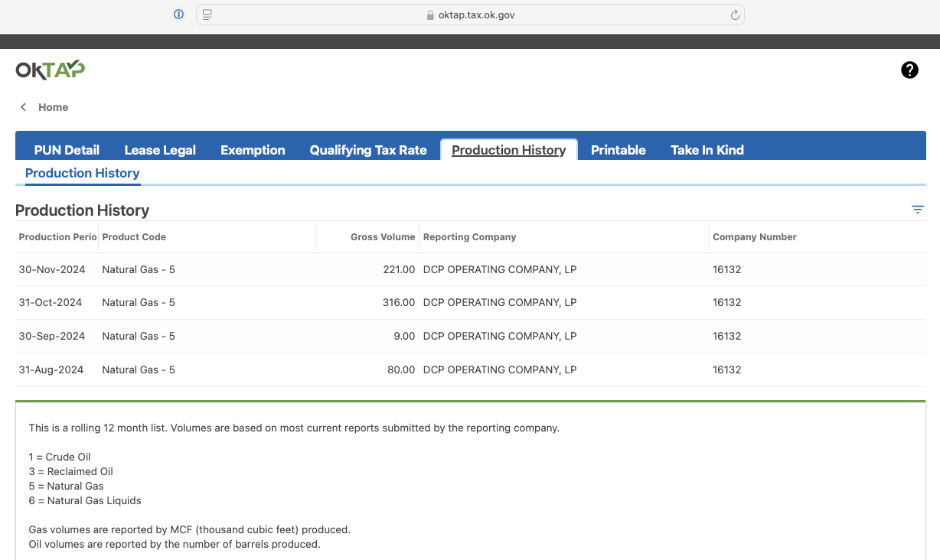Switch to the PUN Detail tab
This screenshot has width=940, height=560.
point(67,150)
